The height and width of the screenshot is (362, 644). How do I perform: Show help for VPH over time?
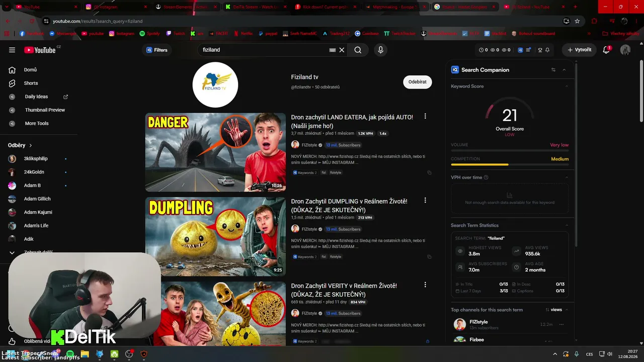click(x=486, y=177)
